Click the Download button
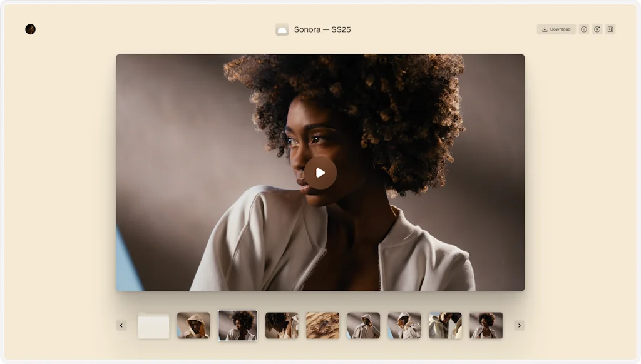Viewport: 641px width, 364px height. [556, 29]
